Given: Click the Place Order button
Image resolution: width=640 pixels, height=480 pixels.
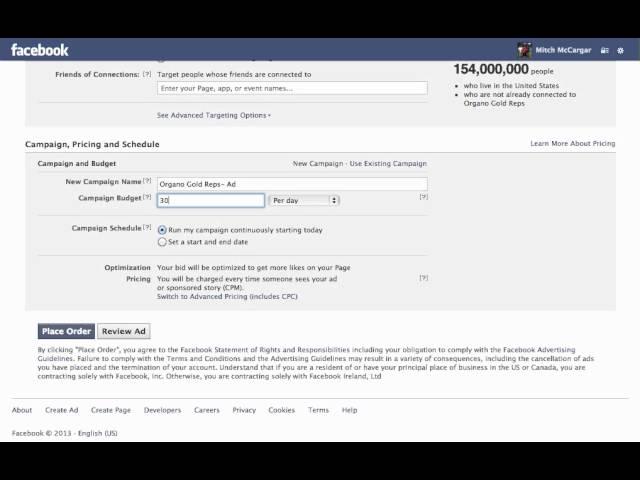Looking at the screenshot, I should click(x=67, y=331).
